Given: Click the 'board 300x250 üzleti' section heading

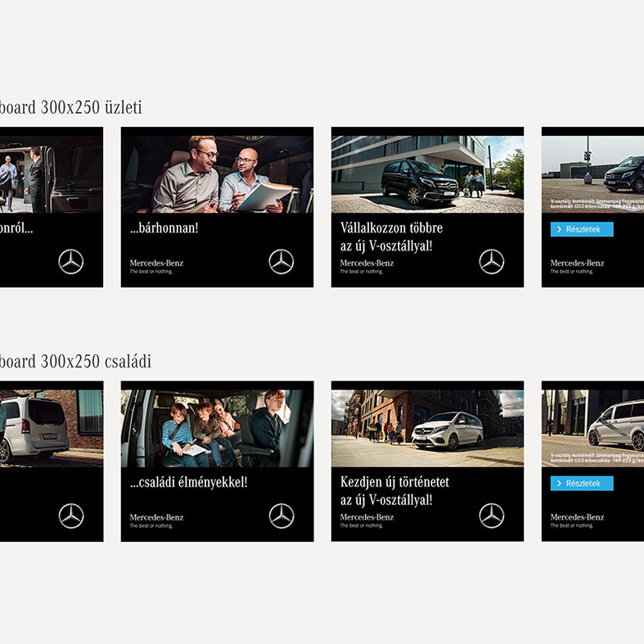Looking at the screenshot, I should (70, 108).
